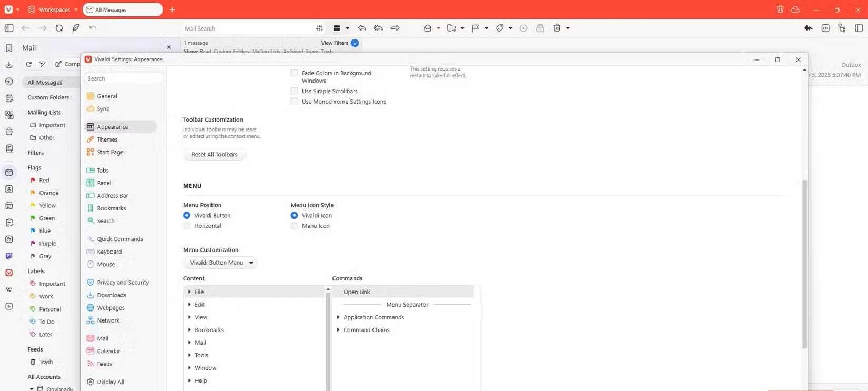
Task: Click the Reset All Toolbars button
Action: 215,154
